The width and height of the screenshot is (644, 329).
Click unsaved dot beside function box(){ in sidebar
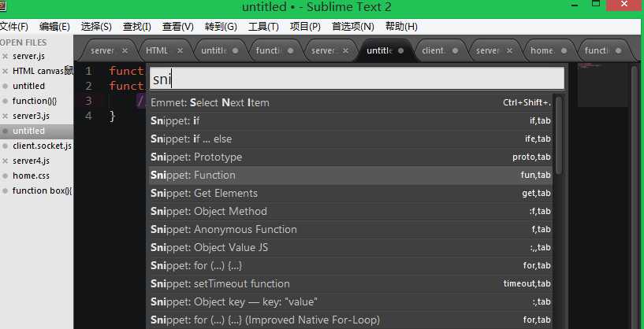(x=5, y=190)
